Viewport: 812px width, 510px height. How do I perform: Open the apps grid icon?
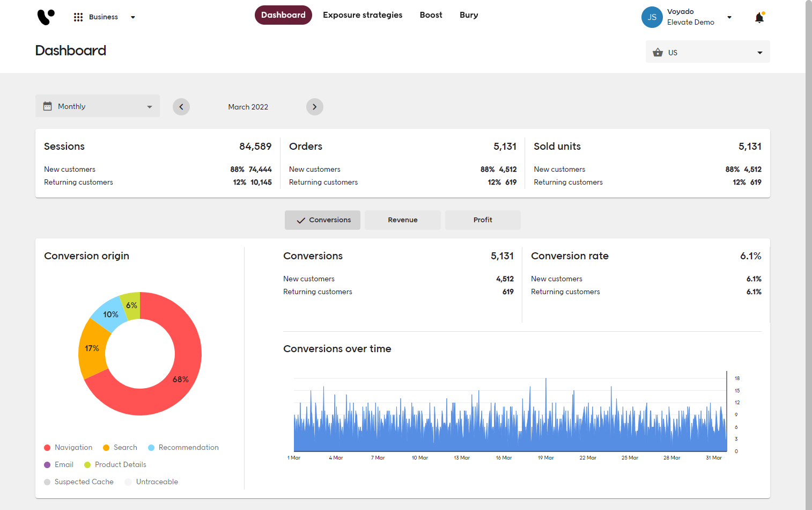(x=78, y=17)
